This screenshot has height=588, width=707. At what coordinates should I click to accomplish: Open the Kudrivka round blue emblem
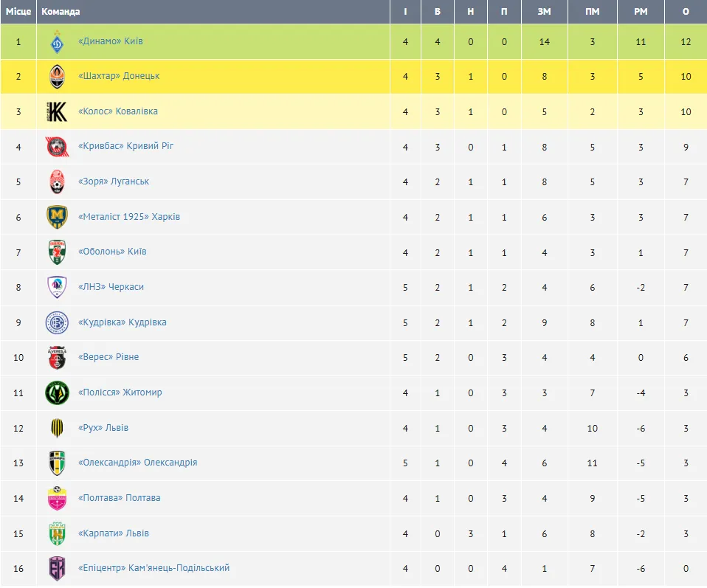tap(57, 323)
